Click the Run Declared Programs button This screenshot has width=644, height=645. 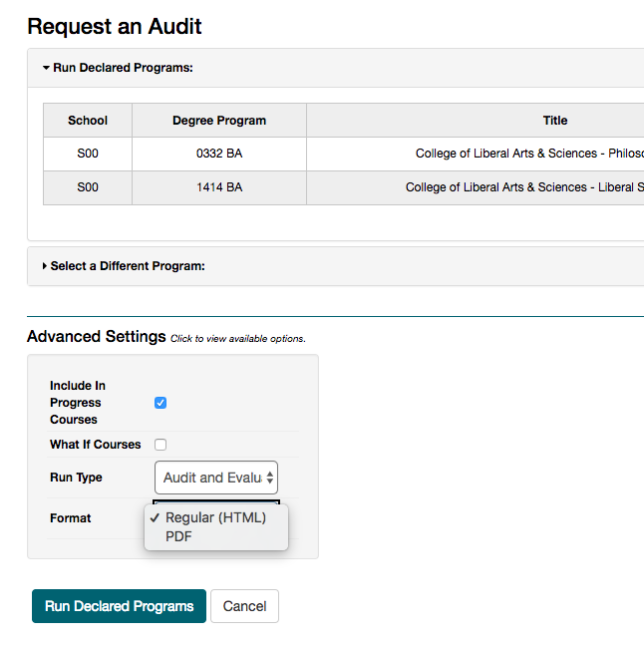pyautogui.click(x=119, y=606)
